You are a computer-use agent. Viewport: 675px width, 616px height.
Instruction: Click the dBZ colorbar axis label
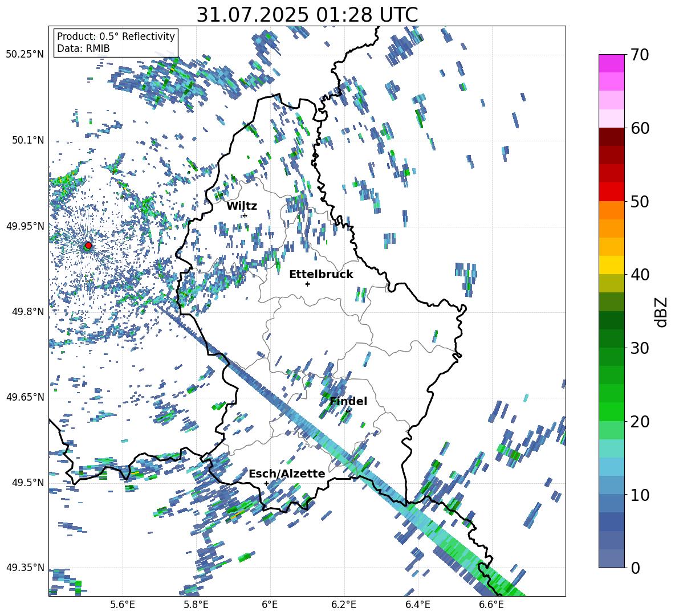(x=661, y=312)
